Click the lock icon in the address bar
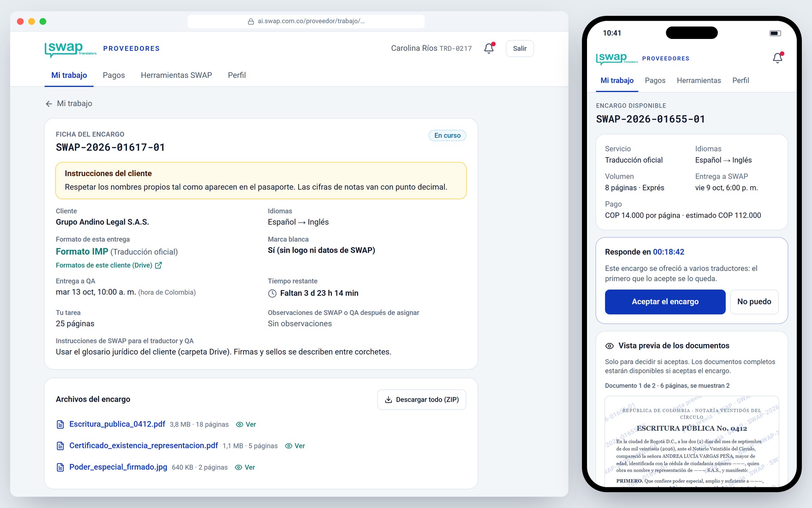Screen dimensions: 812x508 [x=251, y=21]
